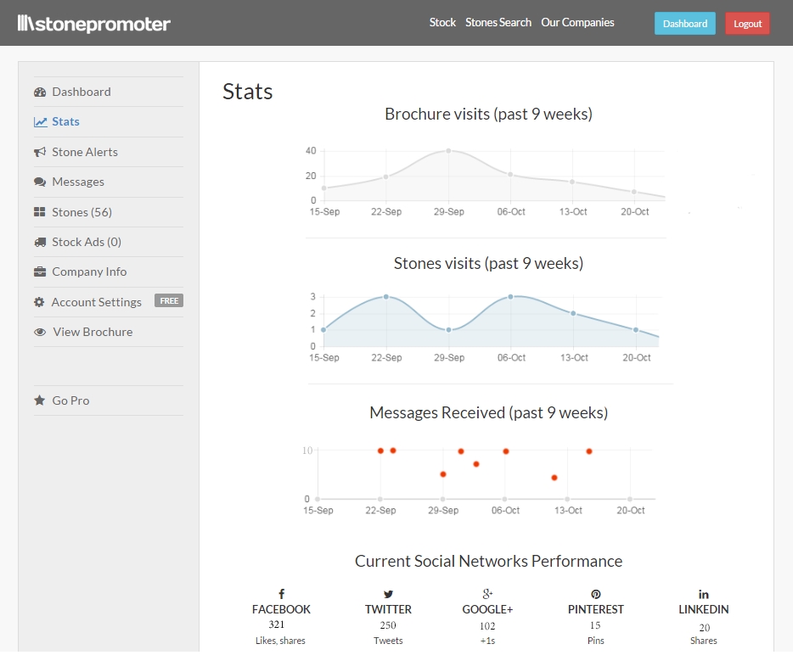Click the stonepromoter logo
The width and height of the screenshot is (793, 672).
[94, 24]
